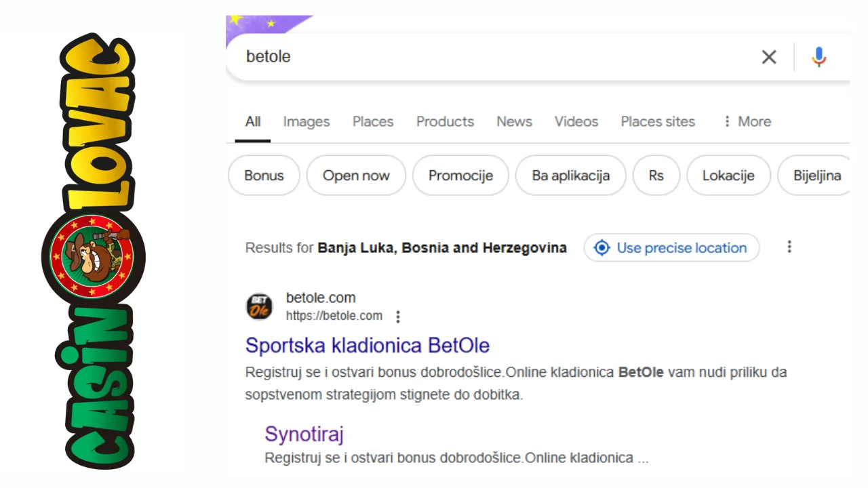Click the BetOle site favicon
The image size is (868, 488).
(259, 306)
